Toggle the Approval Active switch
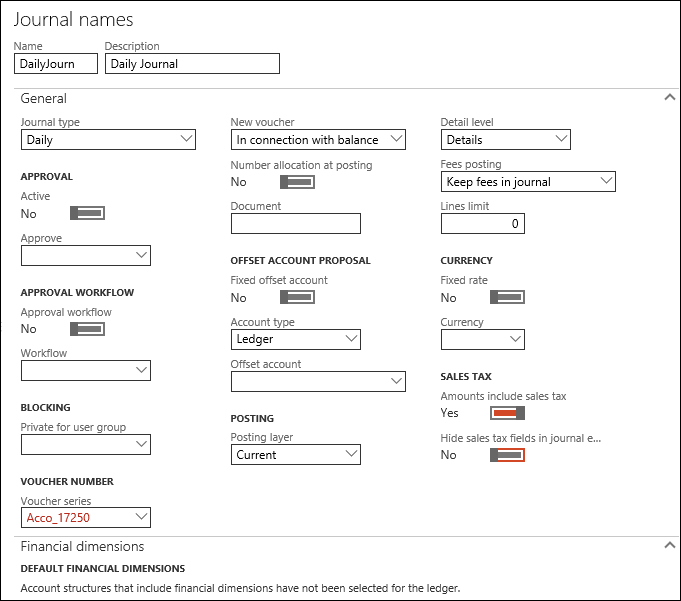 pyautogui.click(x=87, y=213)
